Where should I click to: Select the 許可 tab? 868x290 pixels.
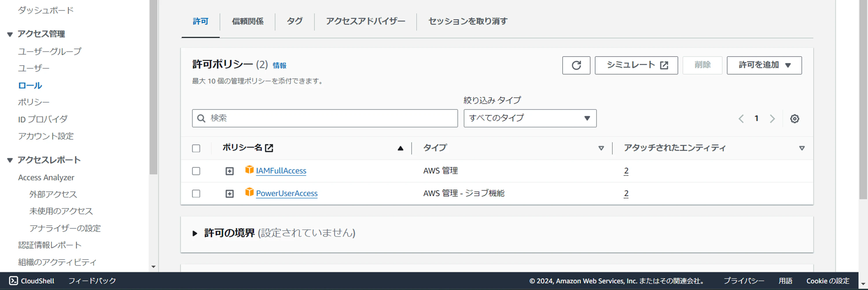[201, 21]
